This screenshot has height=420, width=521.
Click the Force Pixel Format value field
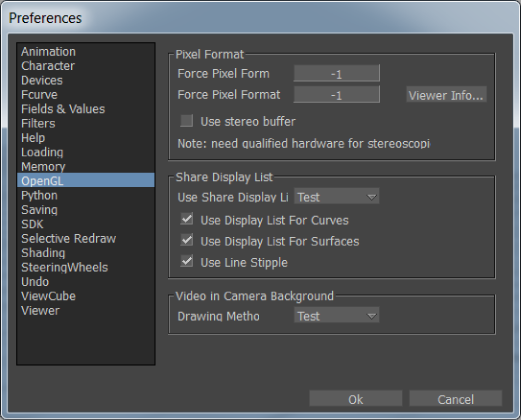[336, 95]
